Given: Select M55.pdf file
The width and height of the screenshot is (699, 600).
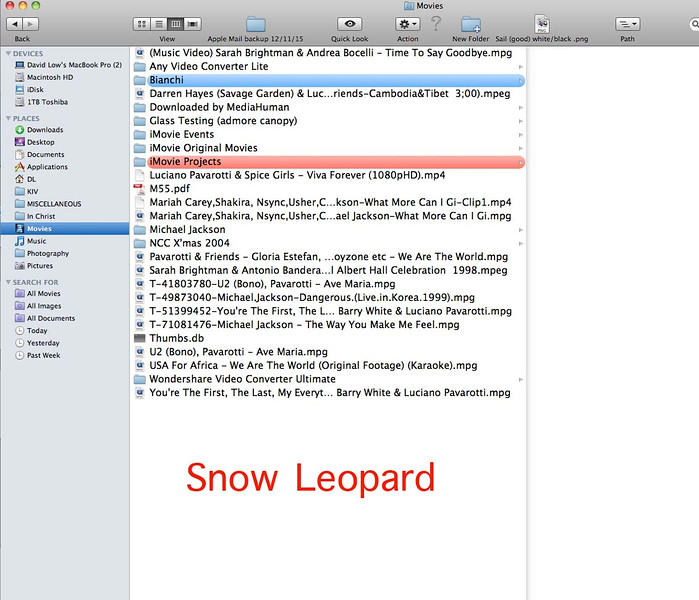Looking at the screenshot, I should tap(329, 189).
